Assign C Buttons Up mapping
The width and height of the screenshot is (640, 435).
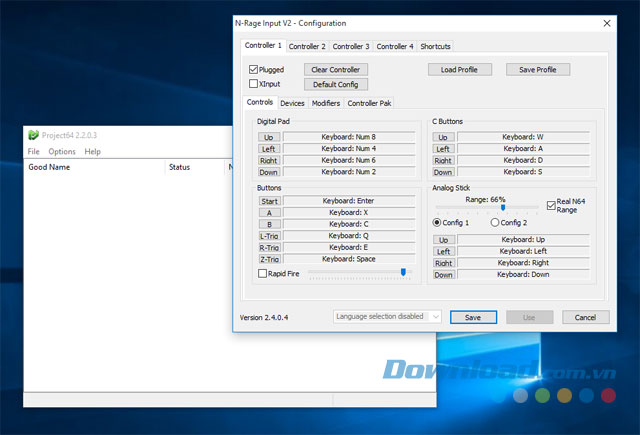[443, 137]
